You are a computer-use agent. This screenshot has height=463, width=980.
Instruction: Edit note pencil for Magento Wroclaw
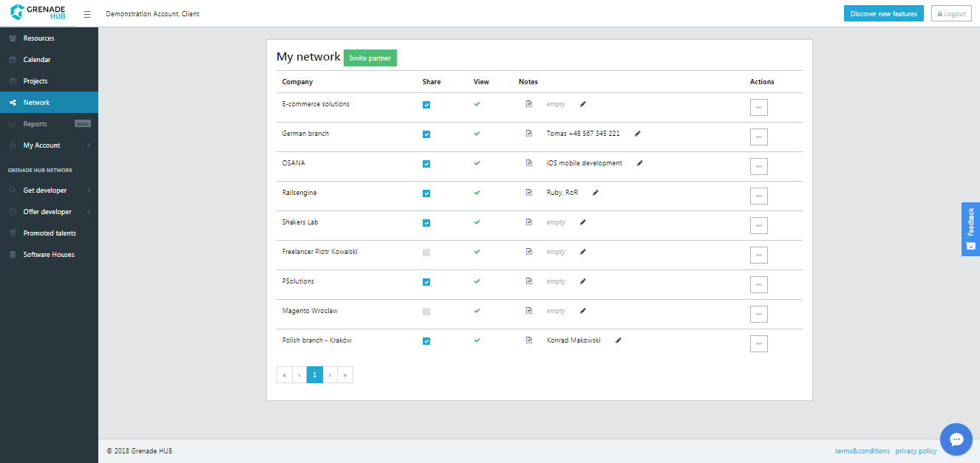(x=582, y=311)
